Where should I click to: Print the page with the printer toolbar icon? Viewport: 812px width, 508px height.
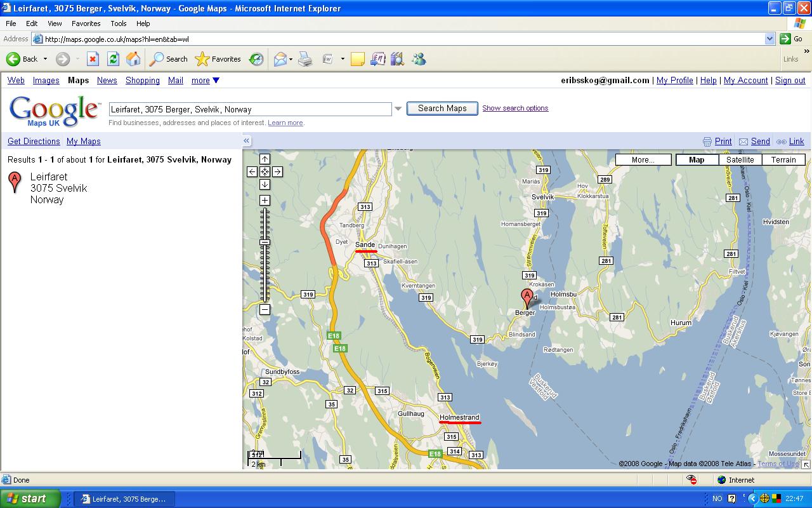coord(305,59)
